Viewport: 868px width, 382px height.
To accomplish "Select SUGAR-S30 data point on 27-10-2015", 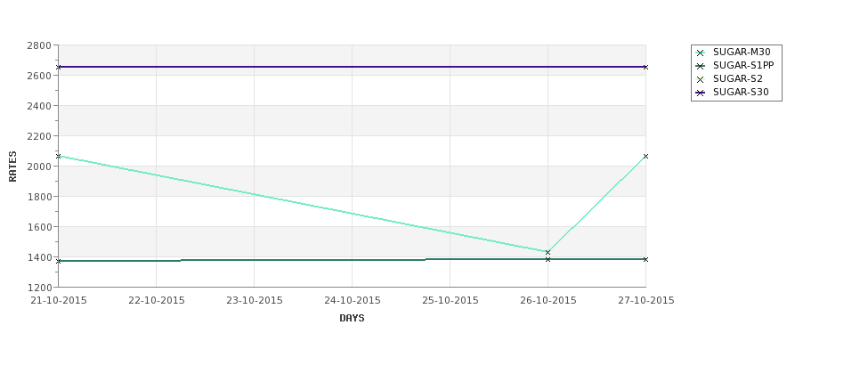I will coord(645,67).
